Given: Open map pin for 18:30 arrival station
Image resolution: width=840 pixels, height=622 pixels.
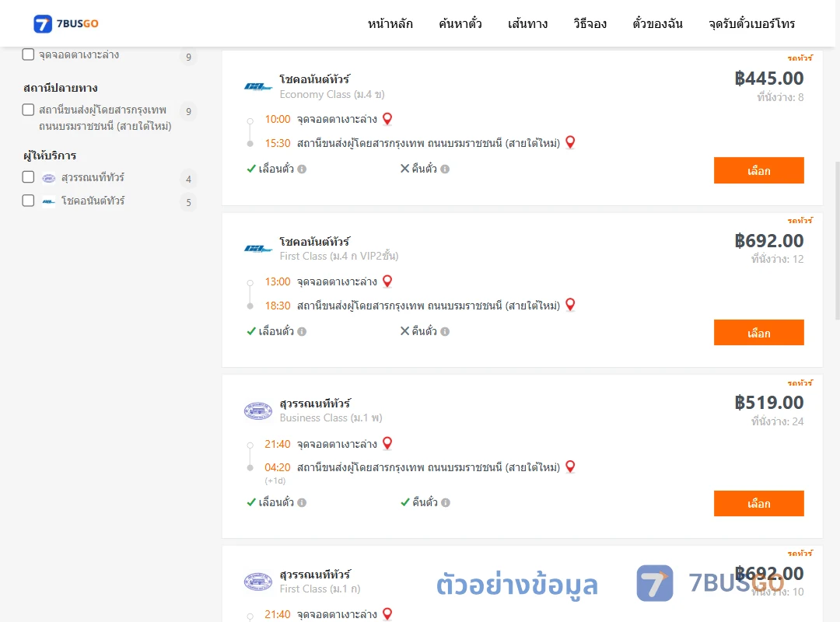Looking at the screenshot, I should [x=571, y=305].
